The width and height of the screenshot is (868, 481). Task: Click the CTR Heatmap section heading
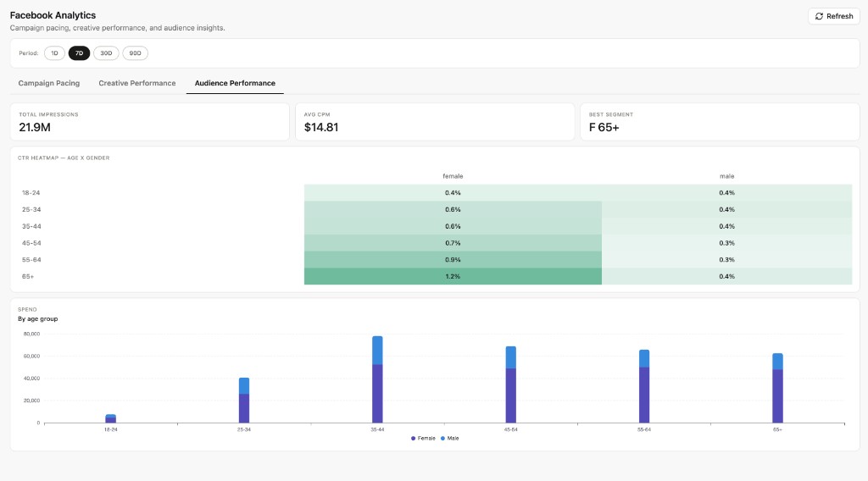point(64,158)
